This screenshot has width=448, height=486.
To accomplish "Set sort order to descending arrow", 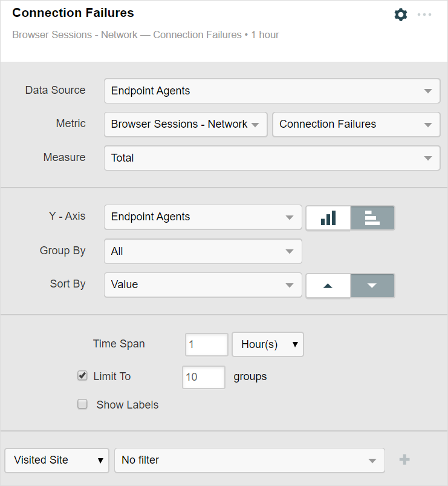I will 372,285.
